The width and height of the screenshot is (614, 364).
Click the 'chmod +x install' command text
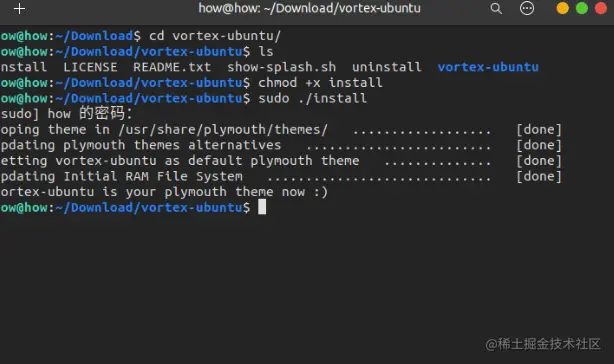click(320, 83)
